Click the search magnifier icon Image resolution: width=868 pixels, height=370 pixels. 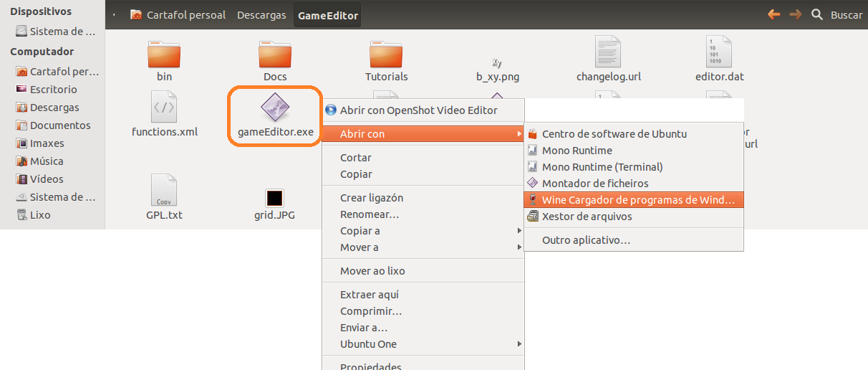tap(816, 14)
